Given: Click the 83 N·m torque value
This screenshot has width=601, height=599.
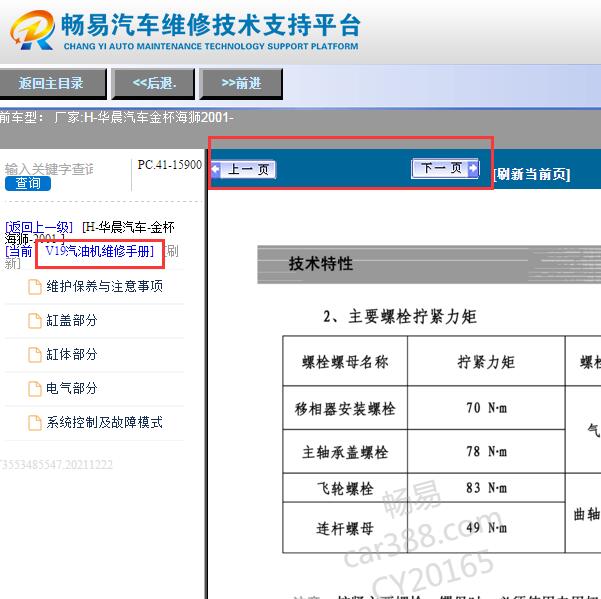Looking at the screenshot, I should click(486, 488).
